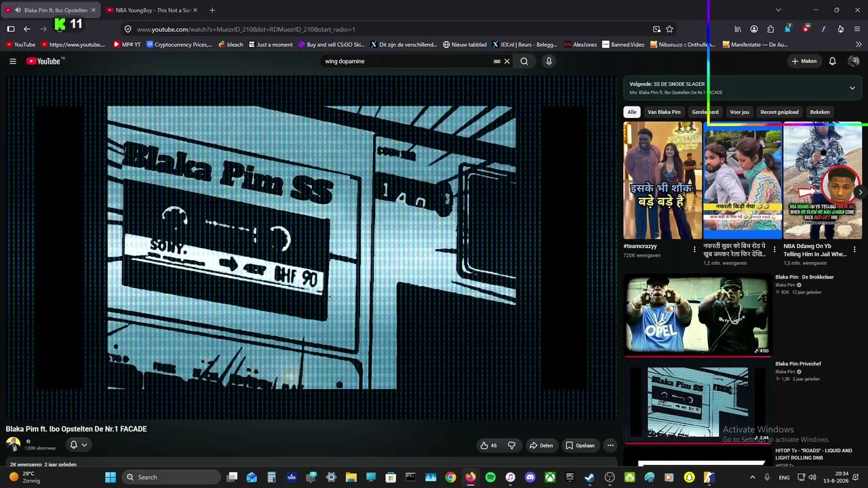Open Firefox account icon in toolbar
This screenshot has width=868, height=488.
[754, 29]
